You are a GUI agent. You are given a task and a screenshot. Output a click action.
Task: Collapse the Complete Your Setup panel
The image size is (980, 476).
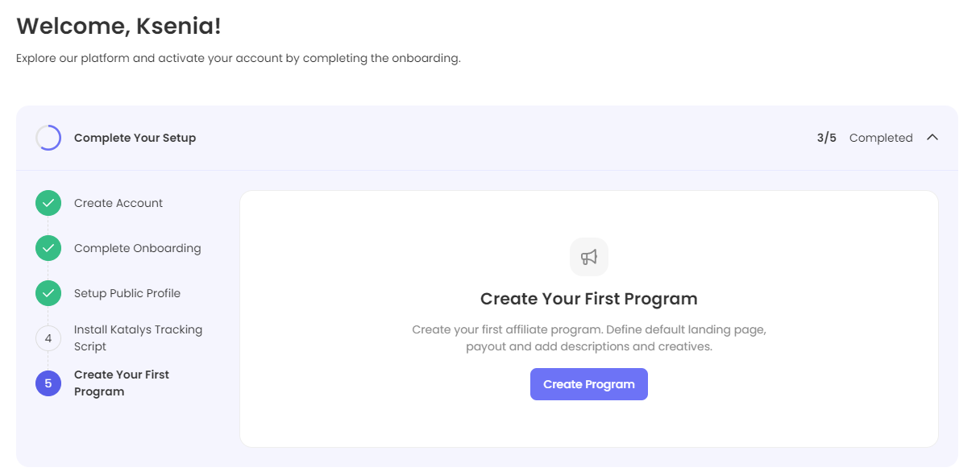click(932, 138)
